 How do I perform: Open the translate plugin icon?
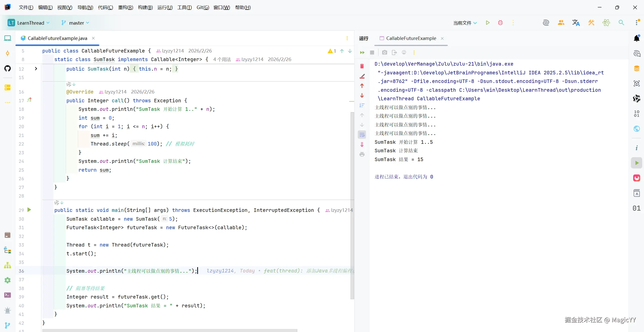[576, 23]
